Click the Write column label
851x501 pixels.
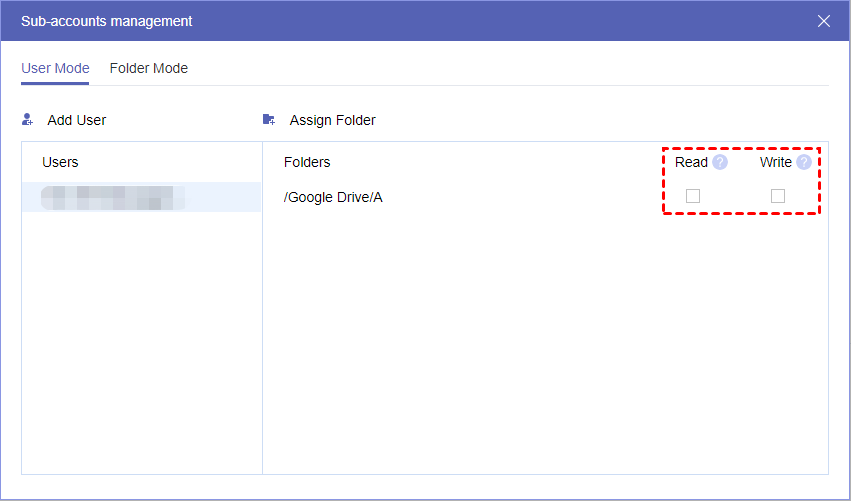775,162
